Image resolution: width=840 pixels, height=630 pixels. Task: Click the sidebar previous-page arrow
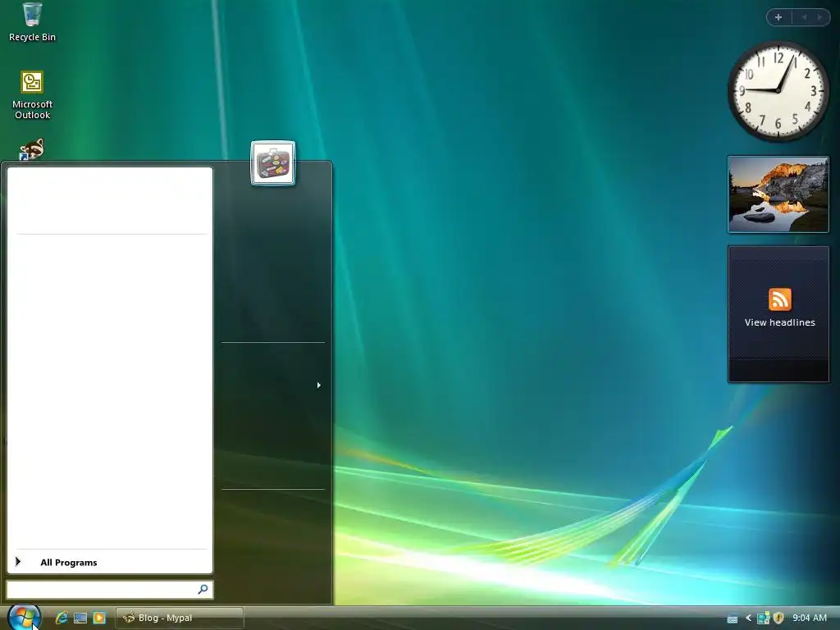coord(804,17)
